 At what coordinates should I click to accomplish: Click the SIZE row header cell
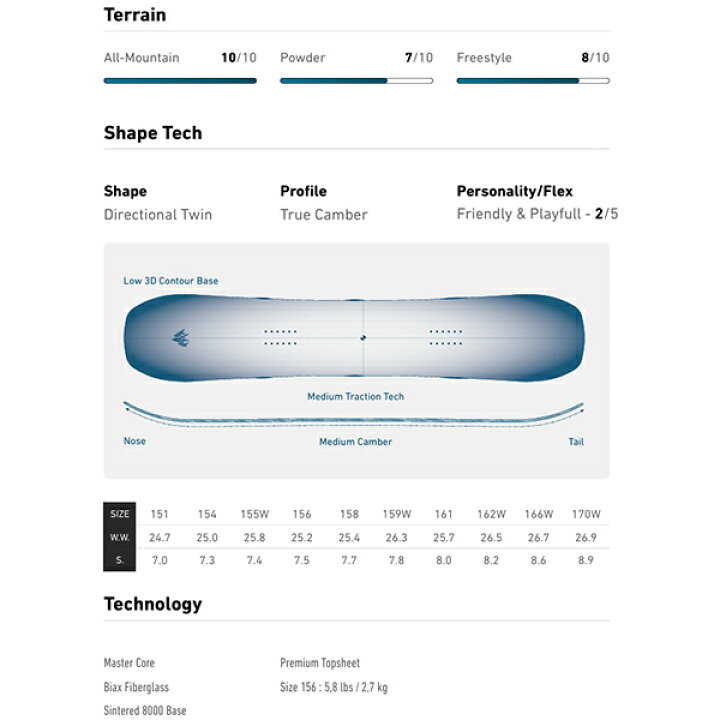coord(119,514)
